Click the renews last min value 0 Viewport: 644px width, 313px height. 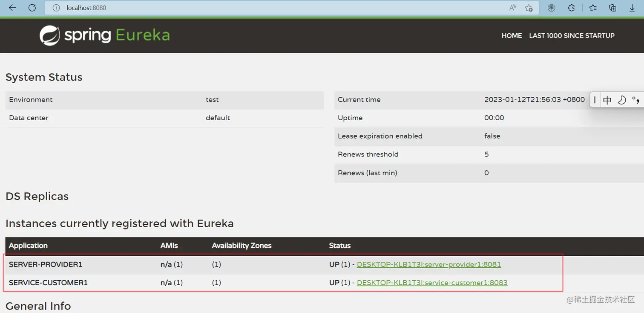coord(486,173)
